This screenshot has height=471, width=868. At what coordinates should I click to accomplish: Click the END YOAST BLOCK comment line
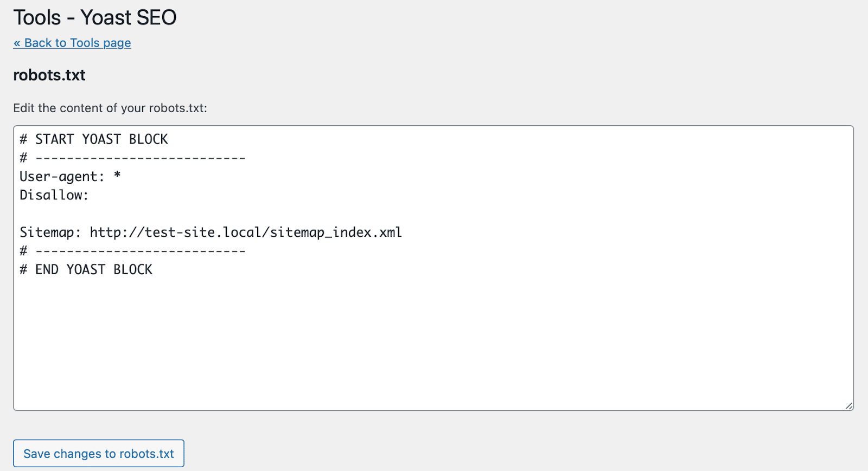tap(86, 269)
